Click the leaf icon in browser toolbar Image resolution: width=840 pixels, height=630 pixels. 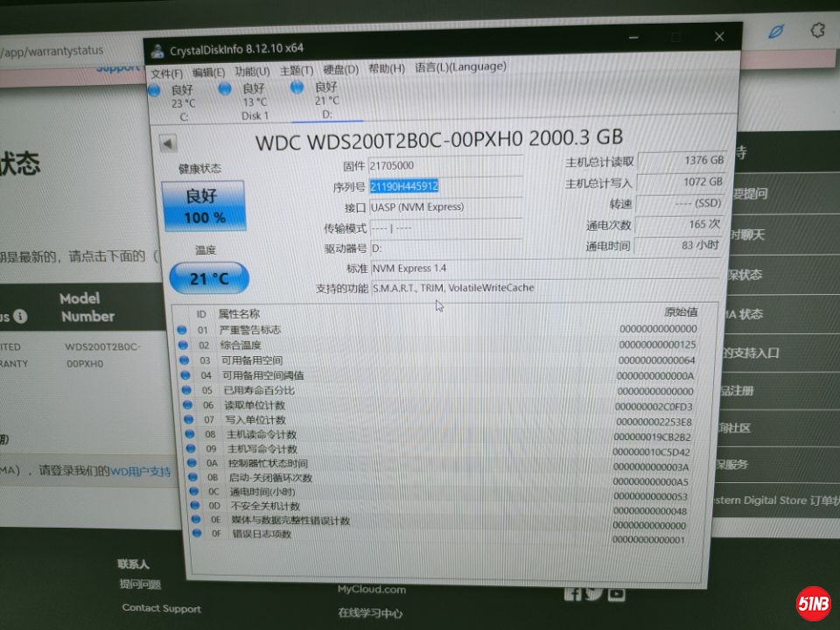775,31
